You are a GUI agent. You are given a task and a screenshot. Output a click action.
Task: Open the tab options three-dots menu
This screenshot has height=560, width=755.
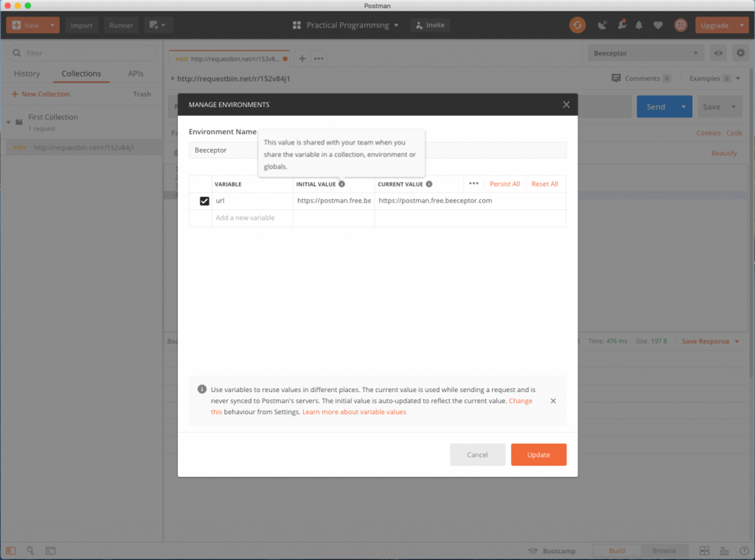coord(319,59)
